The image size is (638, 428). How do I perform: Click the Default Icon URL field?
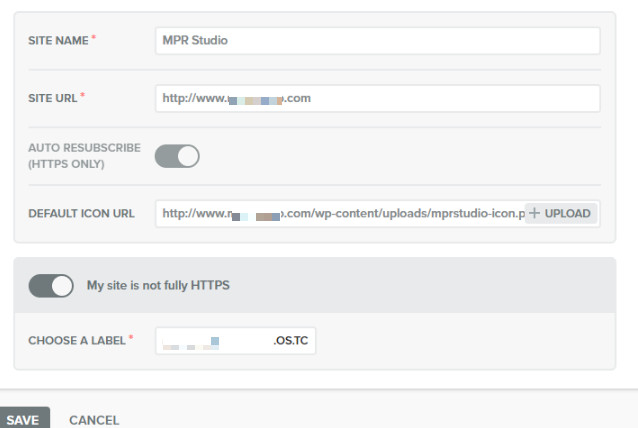(340, 213)
